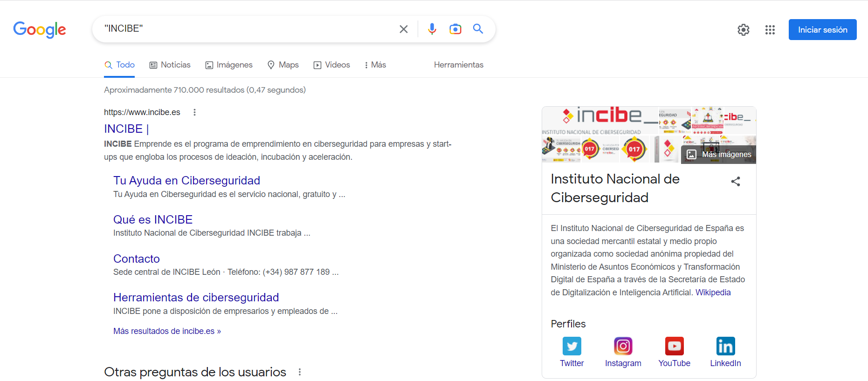This screenshot has width=868, height=381.
Task: Expand the Más search filters menu
Action: [375, 65]
